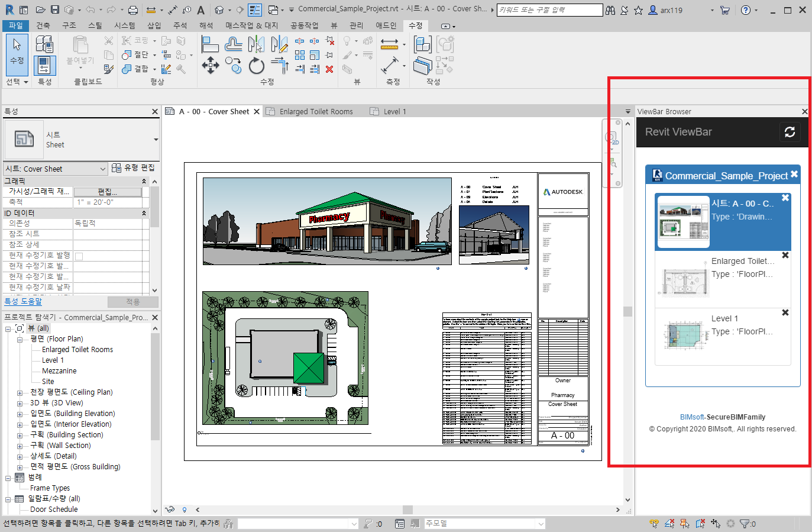Click the Print icon in quick access toolbar
Viewport: 812px width, 532px height.
click(x=133, y=10)
